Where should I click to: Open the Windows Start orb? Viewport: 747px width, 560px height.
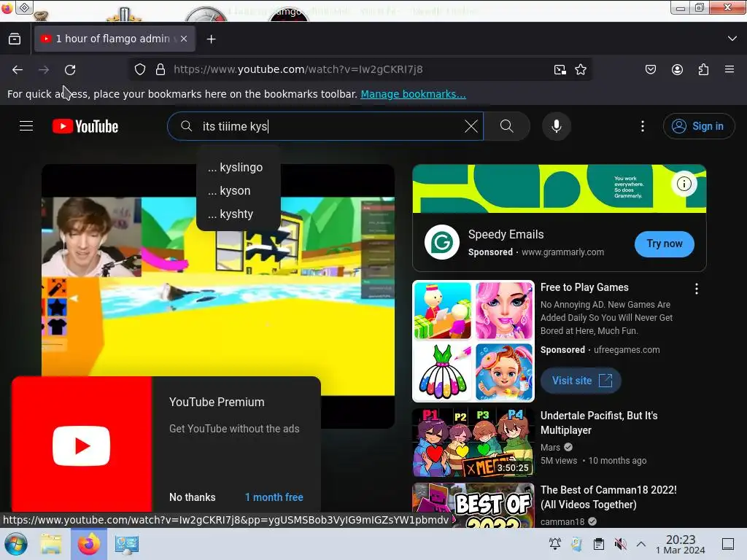click(16, 544)
